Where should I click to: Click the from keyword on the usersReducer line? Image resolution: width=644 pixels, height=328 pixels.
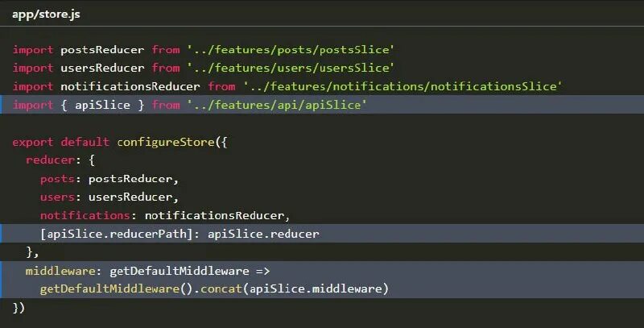166,68
